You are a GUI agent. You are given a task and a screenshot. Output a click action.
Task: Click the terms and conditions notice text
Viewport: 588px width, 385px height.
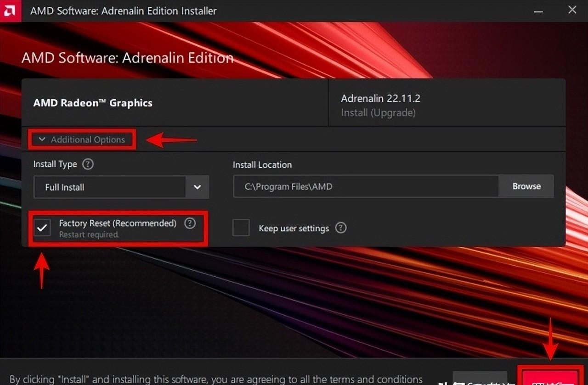[x=216, y=379]
